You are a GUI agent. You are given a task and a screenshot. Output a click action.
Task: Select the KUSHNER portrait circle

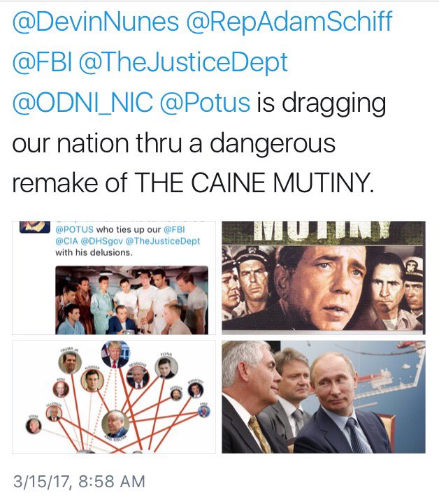click(x=92, y=380)
